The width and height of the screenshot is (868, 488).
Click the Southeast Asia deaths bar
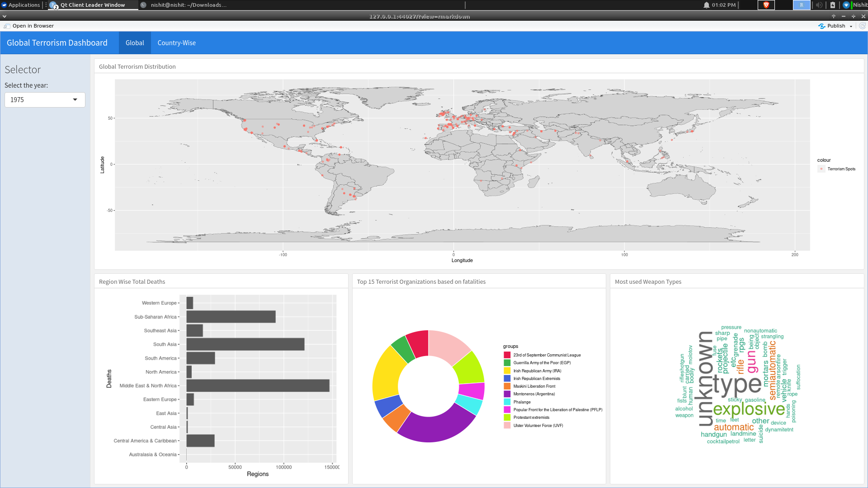[194, 330]
